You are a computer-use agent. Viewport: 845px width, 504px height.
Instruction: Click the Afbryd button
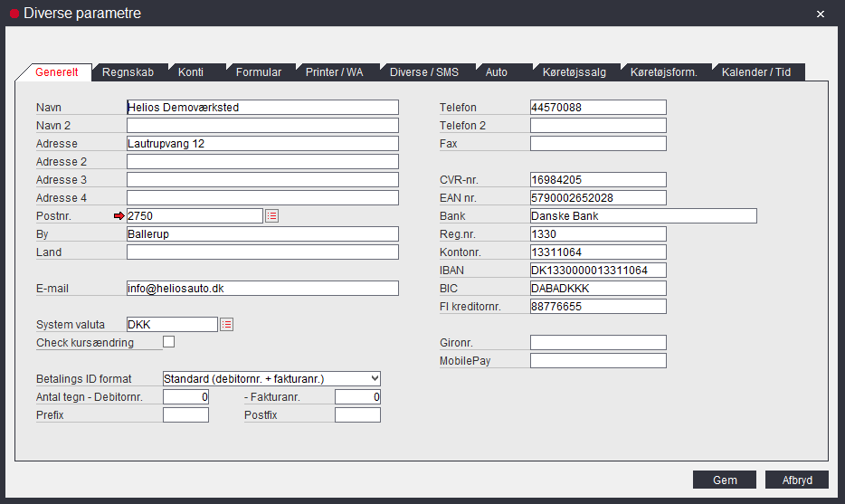pyautogui.click(x=796, y=480)
